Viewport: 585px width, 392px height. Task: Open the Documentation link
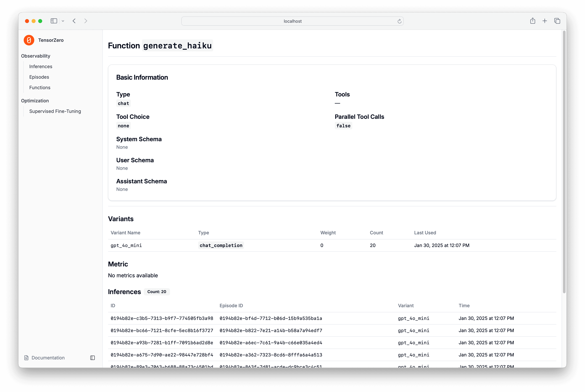[48, 358]
